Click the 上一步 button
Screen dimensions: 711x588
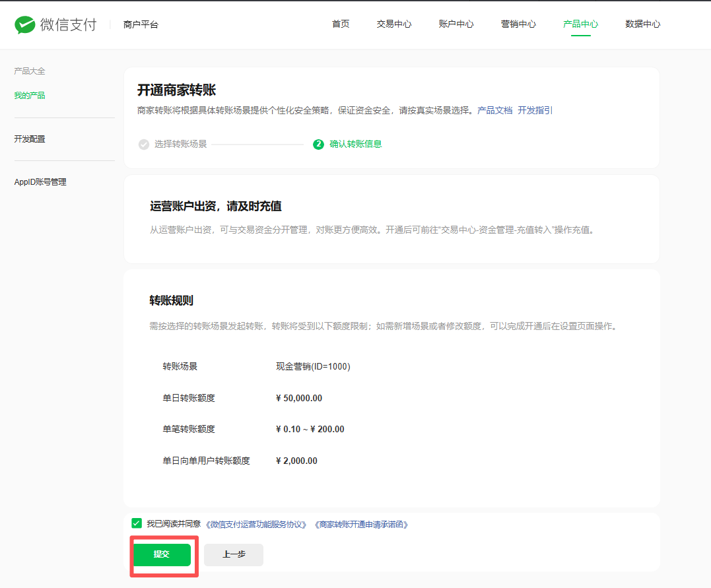[x=234, y=555]
